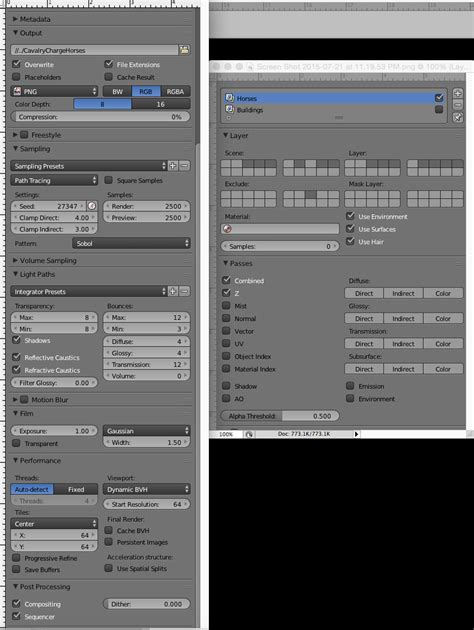The image size is (474, 630).
Task: Toggle Transmission Color pass button
Action: (x=443, y=344)
